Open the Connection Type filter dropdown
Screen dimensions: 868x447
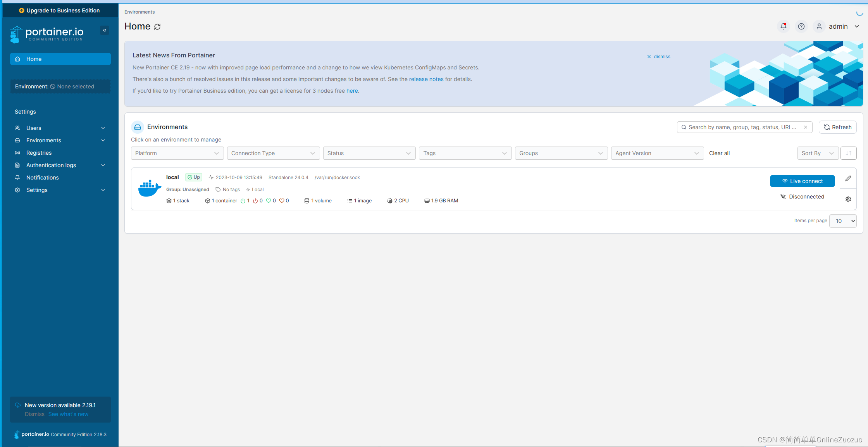pos(273,153)
